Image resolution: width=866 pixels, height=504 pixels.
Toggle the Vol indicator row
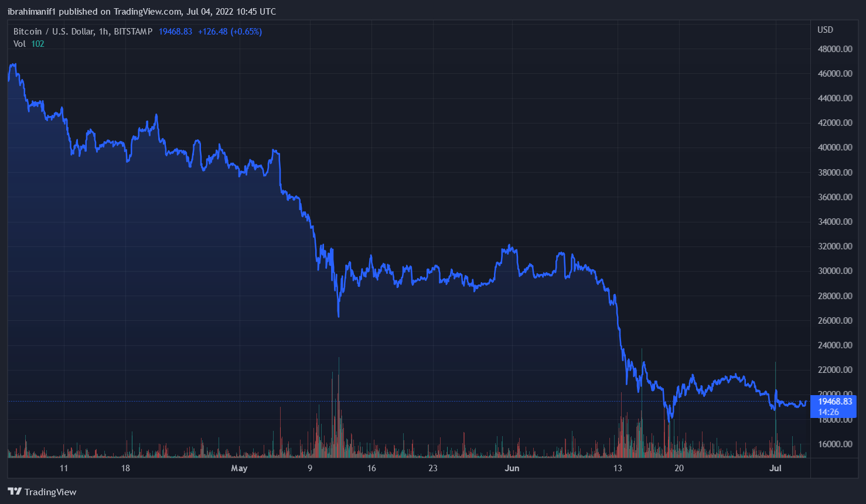[20, 43]
